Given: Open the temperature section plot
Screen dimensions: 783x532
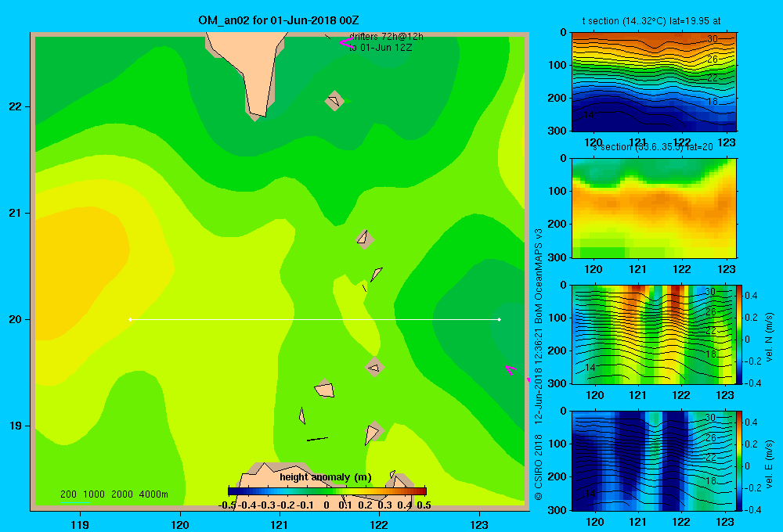Looking at the screenshot, I should click(x=654, y=81).
